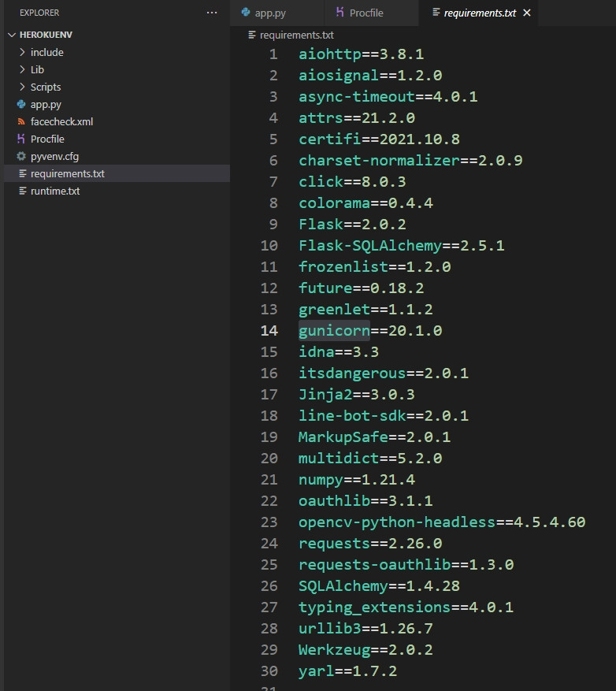The image size is (616, 691).
Task: Open app.py in the Explorer tree
Action: point(46,105)
